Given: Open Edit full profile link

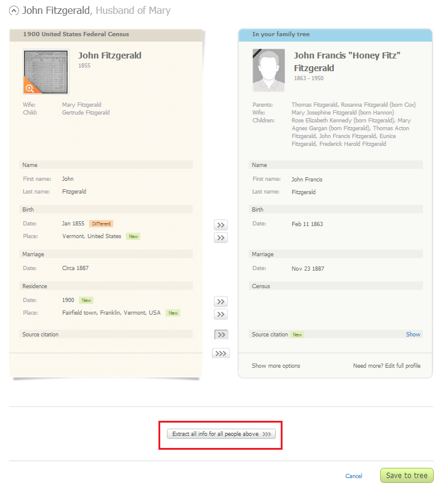Looking at the screenshot, I should tap(387, 366).
